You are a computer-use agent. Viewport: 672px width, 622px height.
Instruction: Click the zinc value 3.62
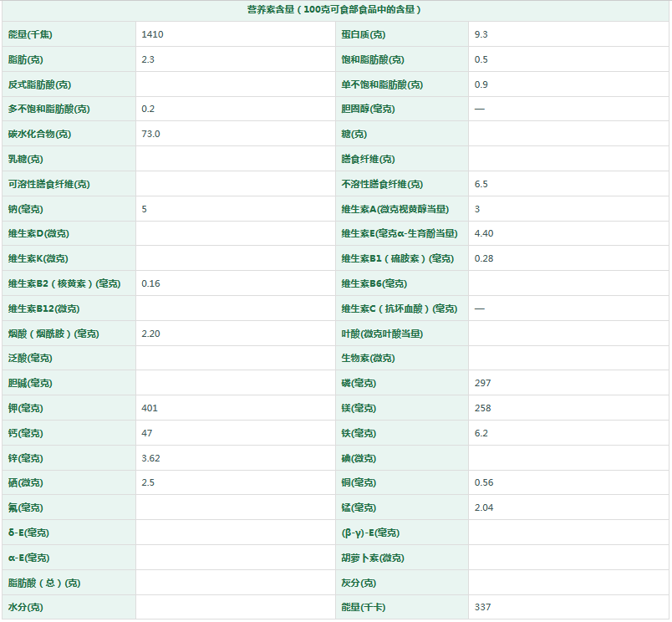click(150, 458)
